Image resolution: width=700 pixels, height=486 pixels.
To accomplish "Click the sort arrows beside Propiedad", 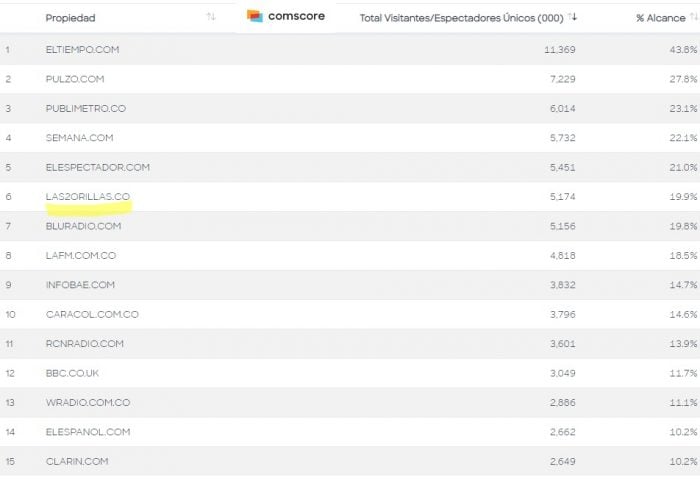I will (x=210, y=17).
